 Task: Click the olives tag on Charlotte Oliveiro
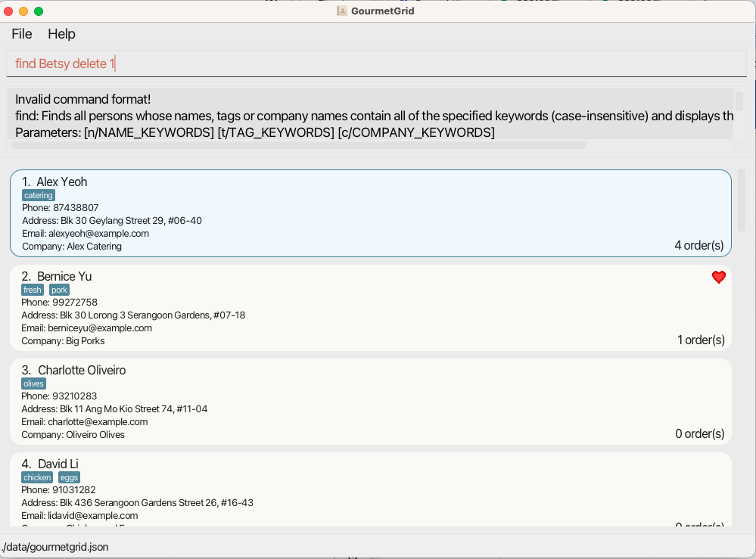click(x=34, y=384)
